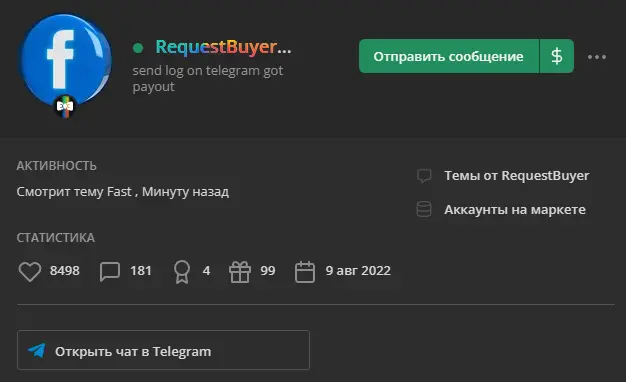The image size is (626, 382).
Task: Click the award ribbon trophies icon
Action: click(182, 272)
